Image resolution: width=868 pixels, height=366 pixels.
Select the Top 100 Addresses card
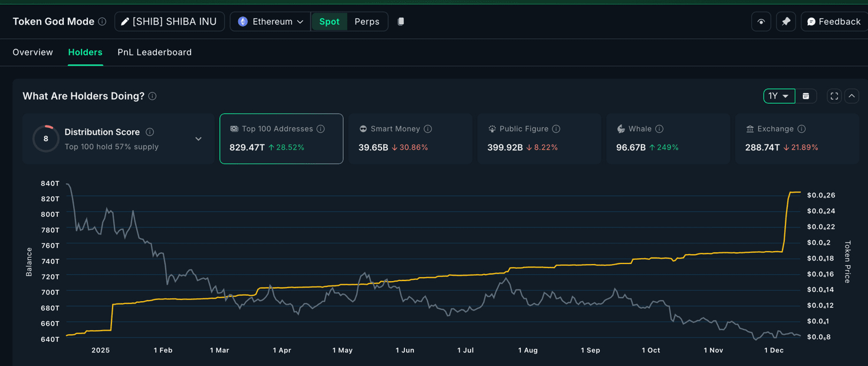[x=281, y=139]
